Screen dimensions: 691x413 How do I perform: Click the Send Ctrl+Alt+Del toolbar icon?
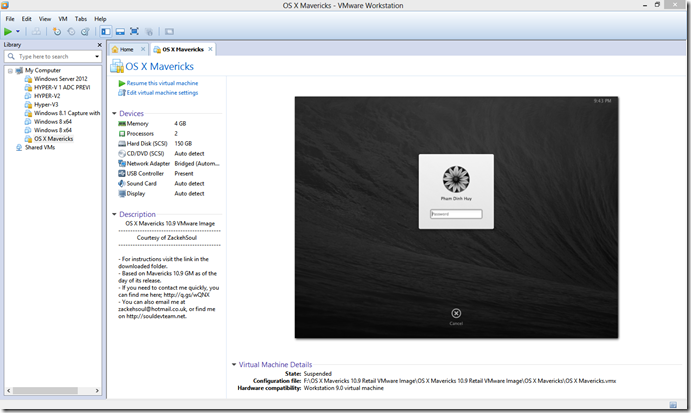coord(36,31)
